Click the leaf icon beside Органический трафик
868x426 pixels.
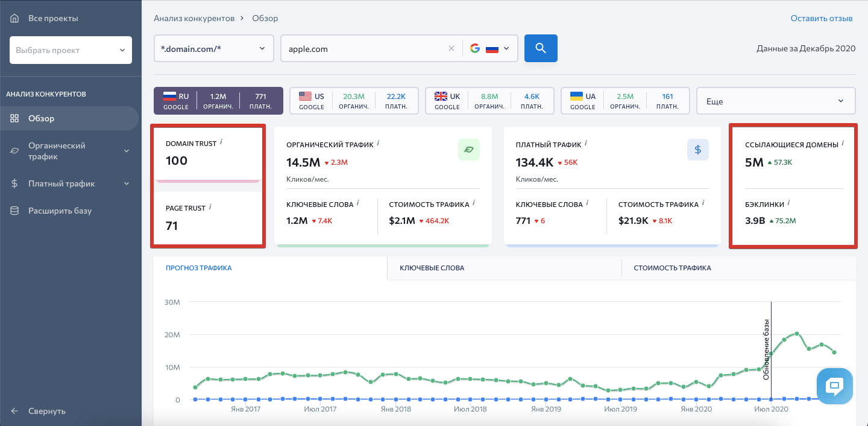pos(14,151)
